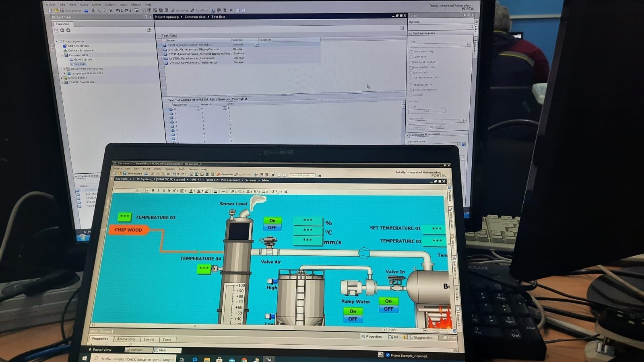Click OFF button below Valve In
The width and height of the screenshot is (644, 362).
(389, 309)
